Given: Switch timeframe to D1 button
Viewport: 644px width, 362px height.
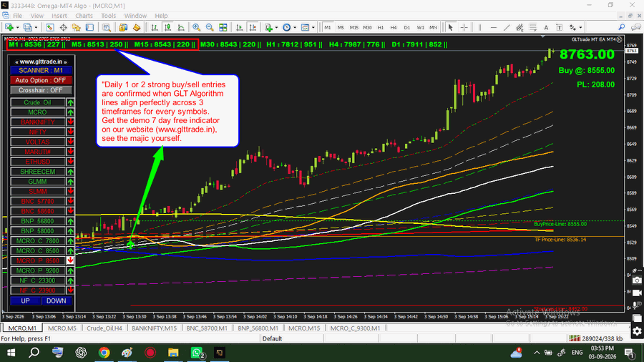Looking at the screenshot, I should click(x=406, y=27).
